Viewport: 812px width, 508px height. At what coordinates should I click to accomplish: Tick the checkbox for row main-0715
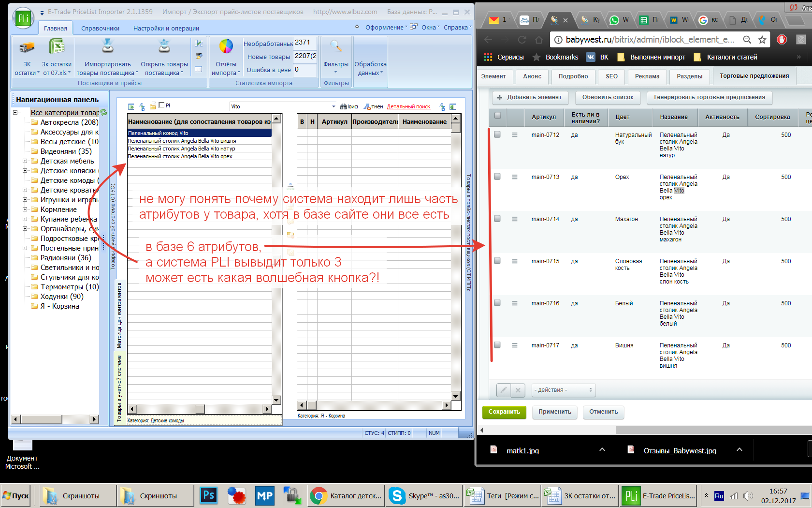pyautogui.click(x=497, y=261)
